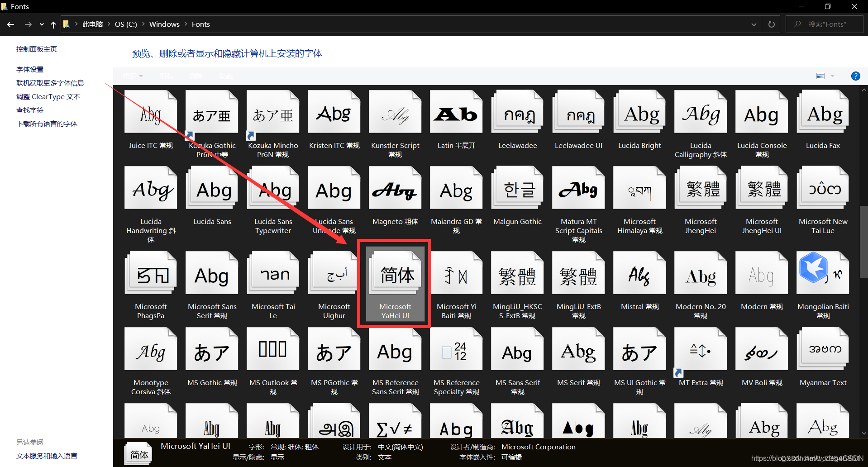
Task: Select the Lucida Bright font
Action: 639,120
